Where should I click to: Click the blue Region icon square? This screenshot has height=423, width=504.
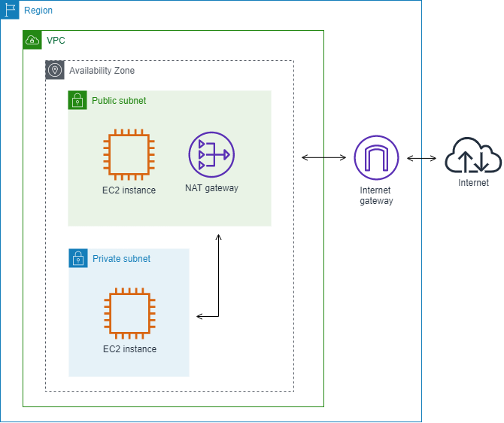(10, 10)
